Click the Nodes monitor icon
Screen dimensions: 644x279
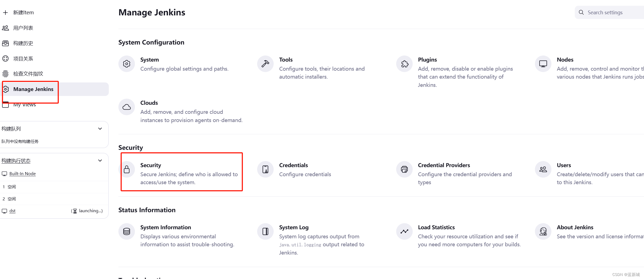point(543,64)
